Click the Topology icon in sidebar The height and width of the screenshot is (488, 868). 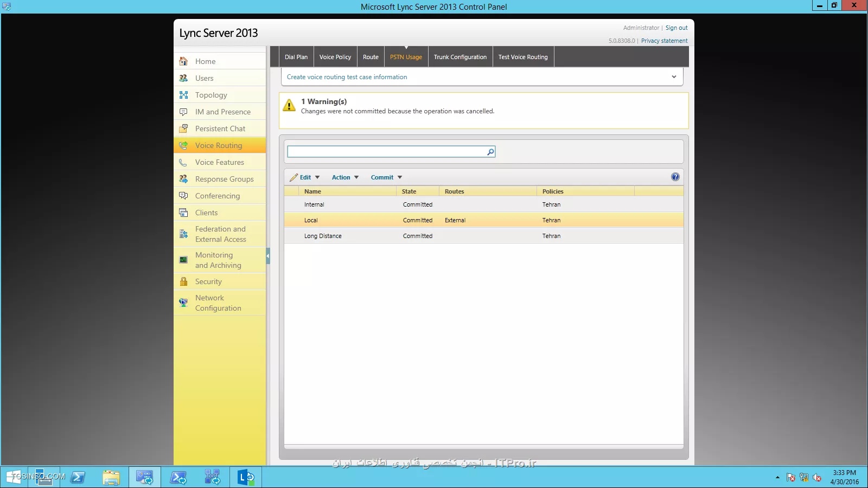click(x=183, y=95)
